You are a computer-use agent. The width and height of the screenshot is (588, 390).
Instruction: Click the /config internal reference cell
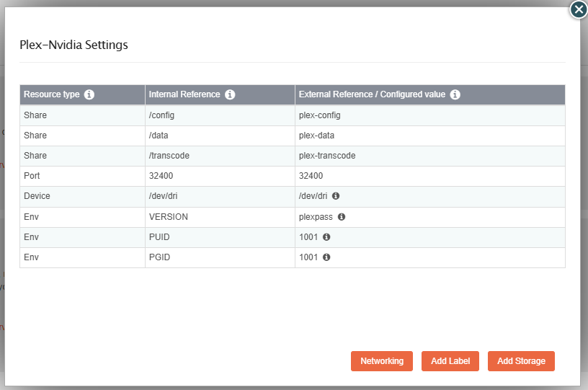[161, 115]
